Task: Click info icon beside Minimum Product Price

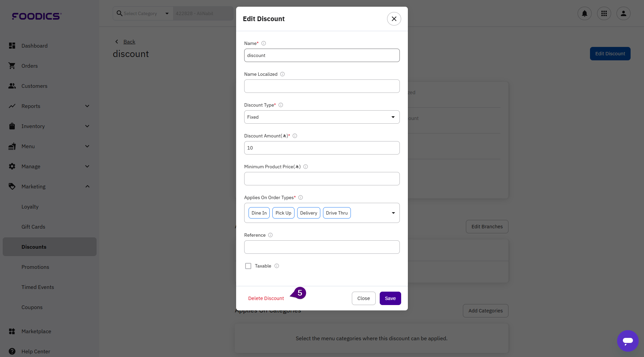Action: point(306,167)
